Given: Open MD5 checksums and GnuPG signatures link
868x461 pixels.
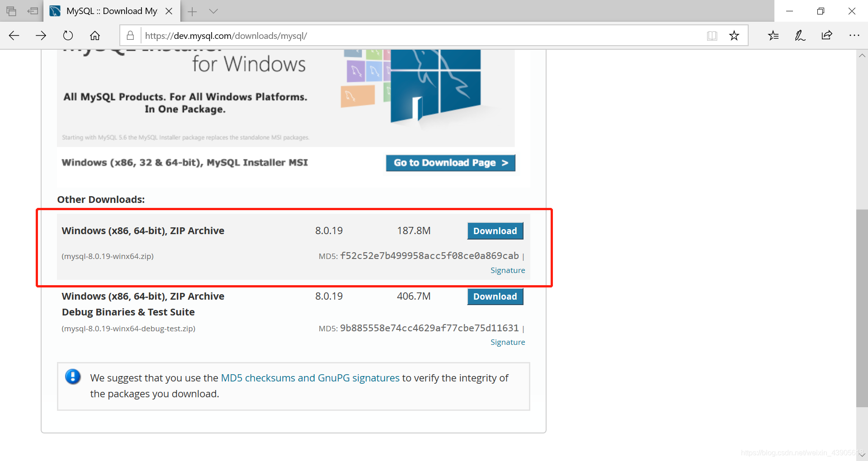Looking at the screenshot, I should tap(310, 378).
